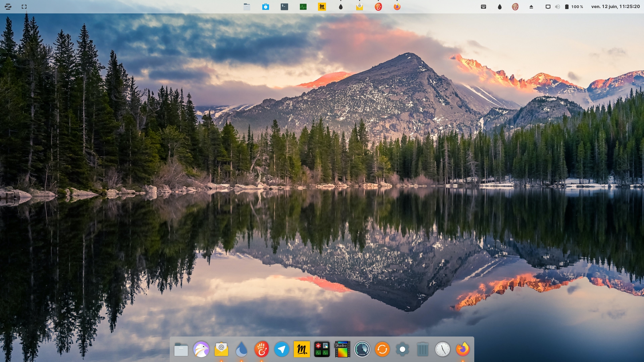
Task: Click the eject icon in top-right tray
Action: pyautogui.click(x=531, y=7)
